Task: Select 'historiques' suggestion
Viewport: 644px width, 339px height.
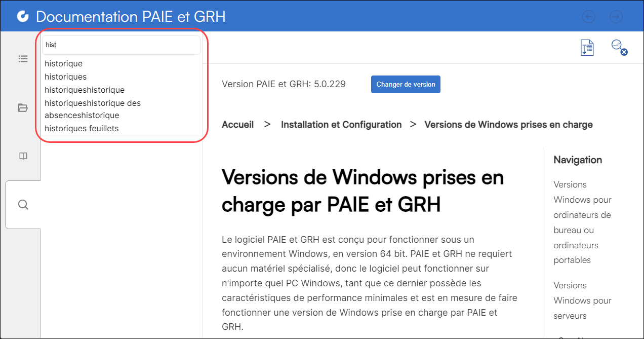Action: 66,77
